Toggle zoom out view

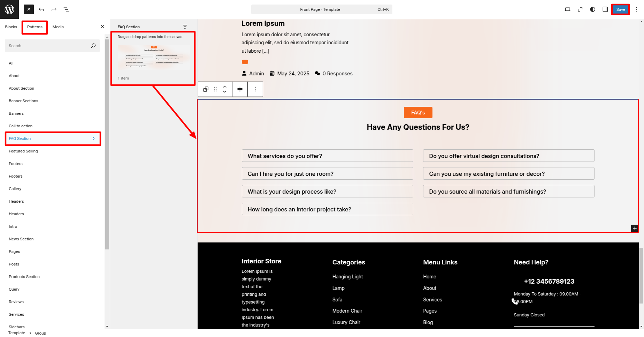click(580, 9)
